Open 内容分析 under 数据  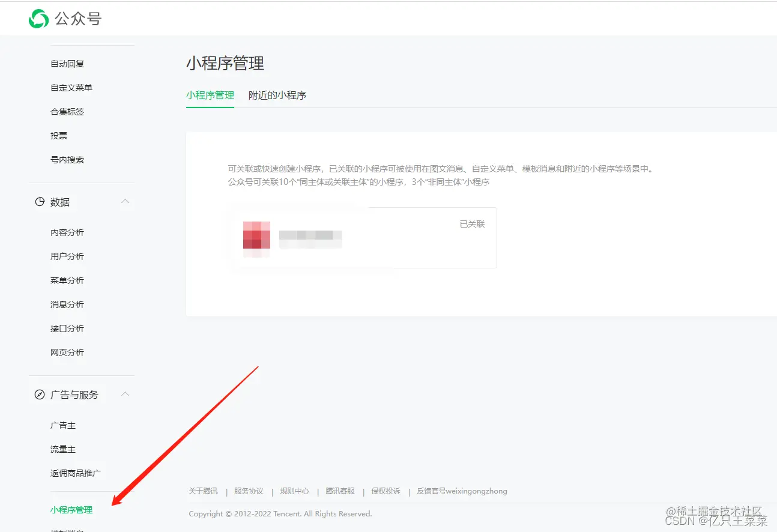[x=67, y=232]
